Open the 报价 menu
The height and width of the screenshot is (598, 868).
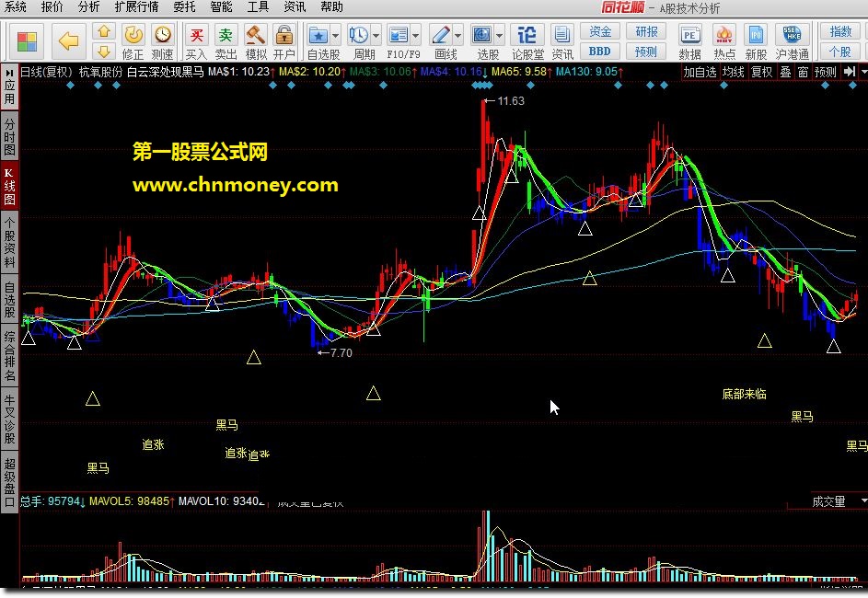(52, 6)
